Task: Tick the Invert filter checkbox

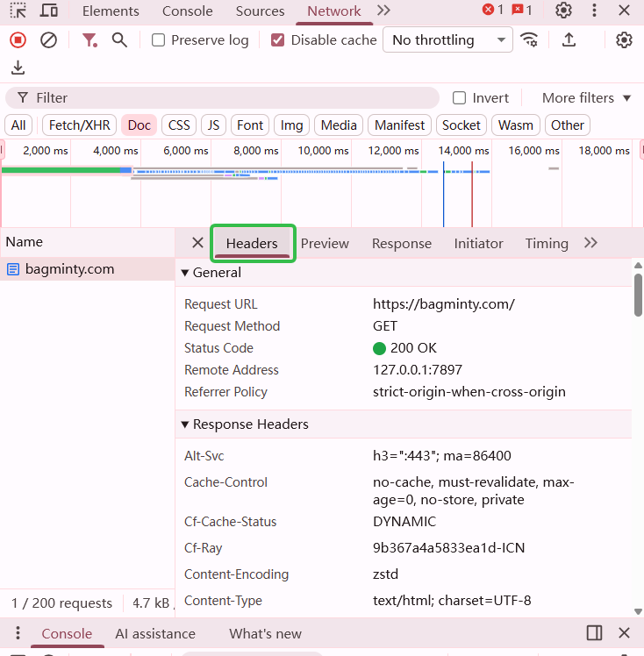Action: coord(459,98)
